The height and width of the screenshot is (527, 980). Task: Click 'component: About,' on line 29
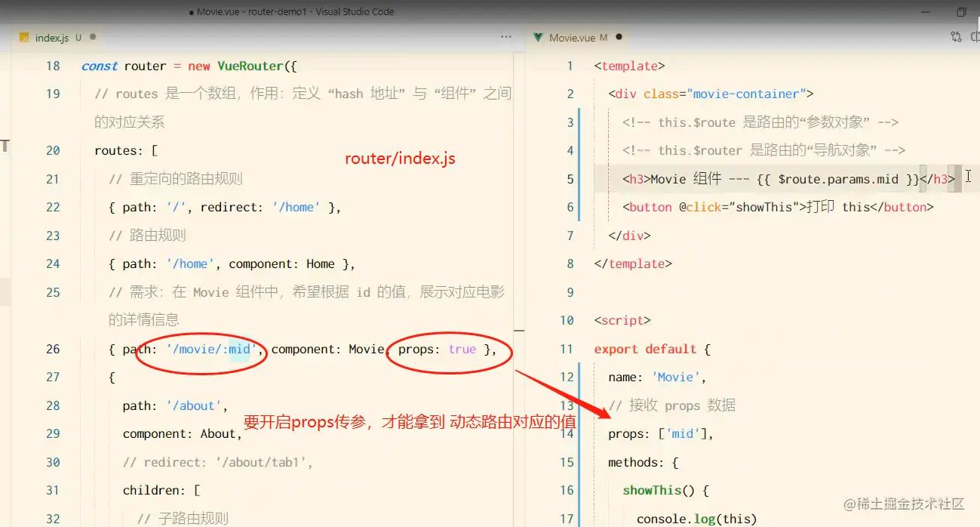click(183, 433)
